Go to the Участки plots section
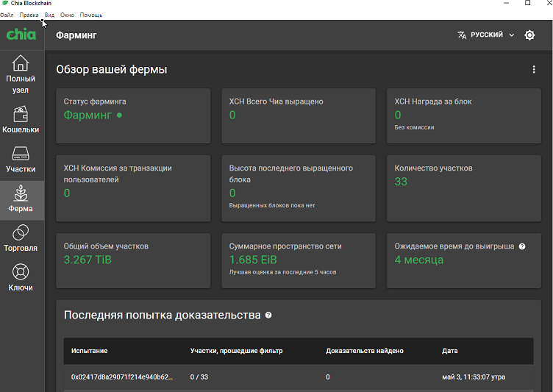553x392 pixels. pos(21,159)
